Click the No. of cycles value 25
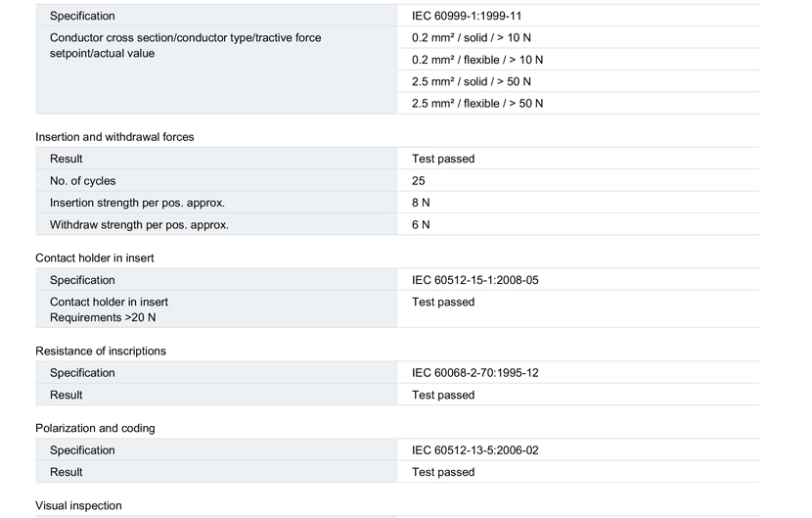 pyautogui.click(x=419, y=181)
